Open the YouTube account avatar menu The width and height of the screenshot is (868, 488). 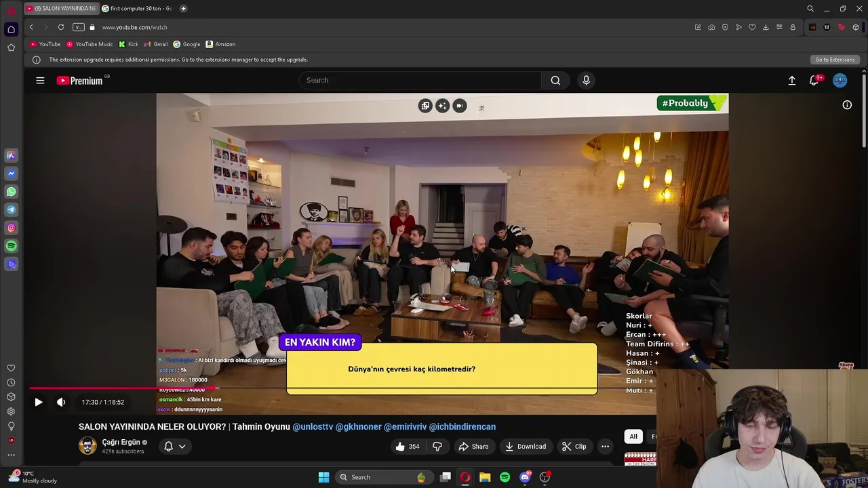pyautogui.click(x=840, y=80)
